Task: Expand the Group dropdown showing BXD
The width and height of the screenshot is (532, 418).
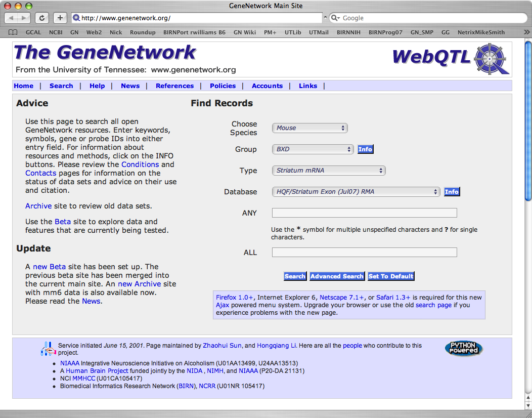Action: pos(313,149)
